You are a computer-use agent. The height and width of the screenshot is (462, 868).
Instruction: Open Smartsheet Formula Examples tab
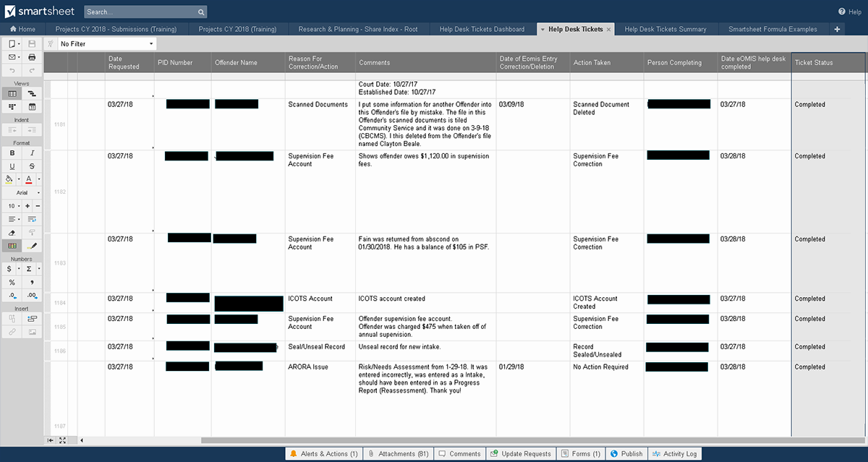click(x=773, y=29)
